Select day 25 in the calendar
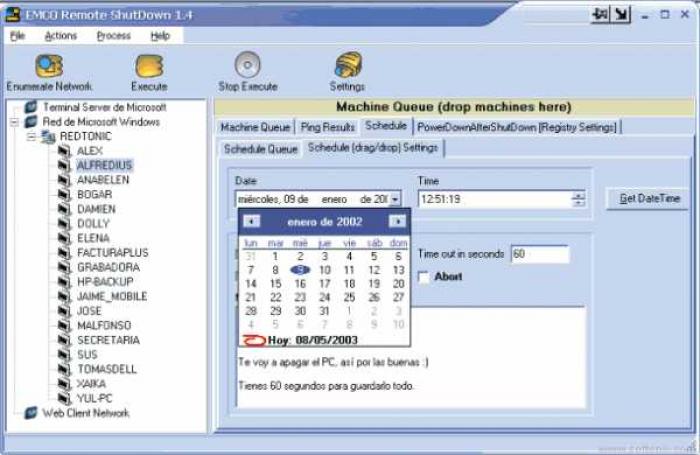700x455 pixels. (349, 297)
